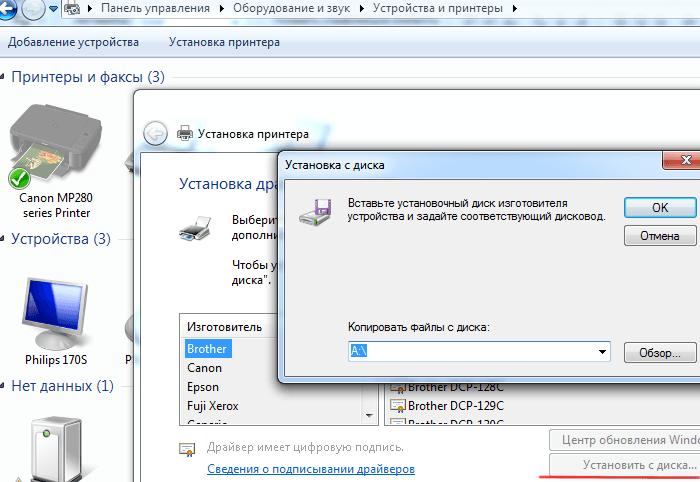Collapse the Принтеры и факсы (3) group

pos(2,77)
